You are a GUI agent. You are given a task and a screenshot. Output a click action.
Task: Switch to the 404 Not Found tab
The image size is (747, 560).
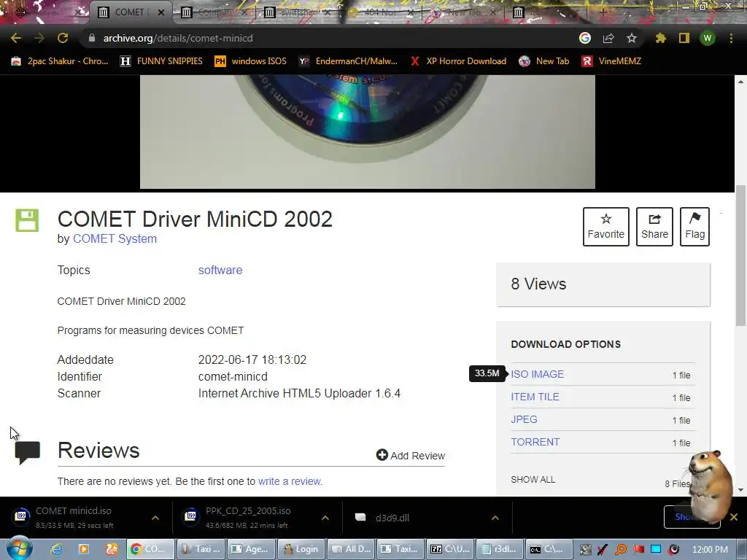pos(379,12)
